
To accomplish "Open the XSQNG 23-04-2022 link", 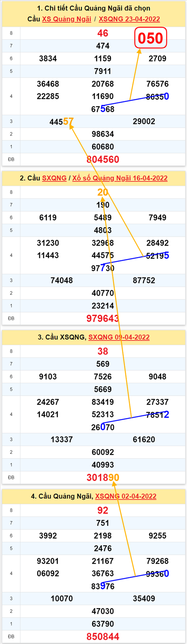I will (129, 19).
